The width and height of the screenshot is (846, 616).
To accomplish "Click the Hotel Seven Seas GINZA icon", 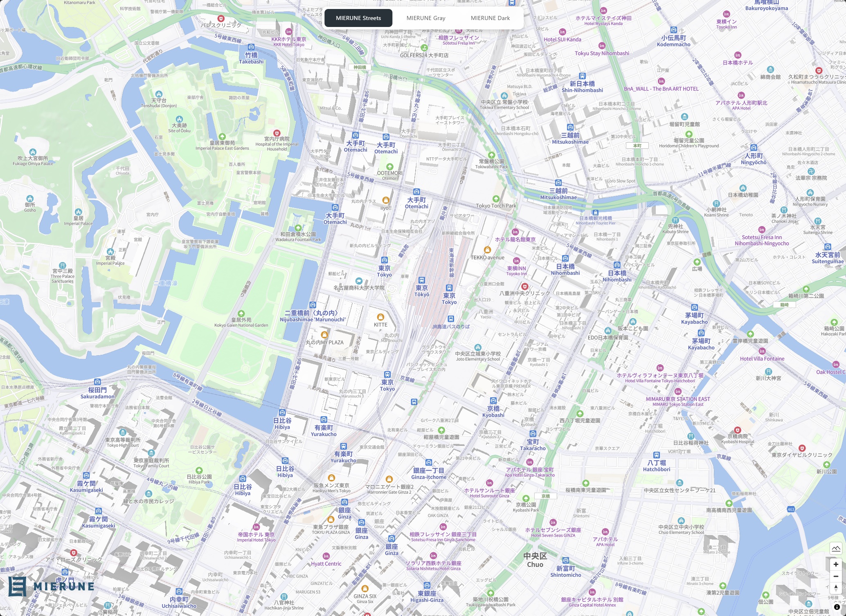I will point(553,522).
